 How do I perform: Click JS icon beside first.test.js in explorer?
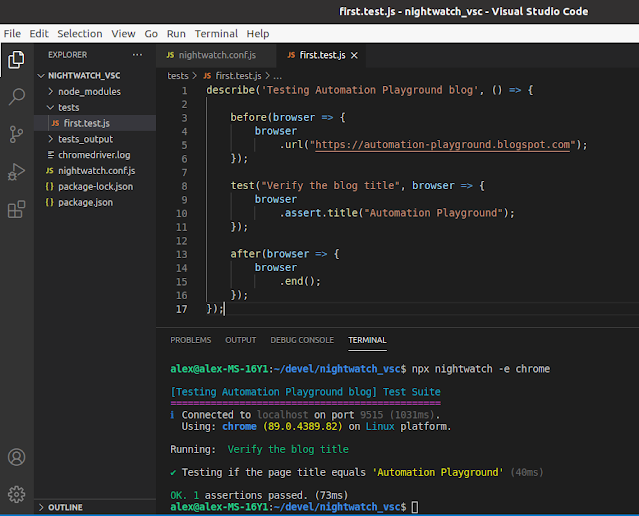click(x=55, y=123)
